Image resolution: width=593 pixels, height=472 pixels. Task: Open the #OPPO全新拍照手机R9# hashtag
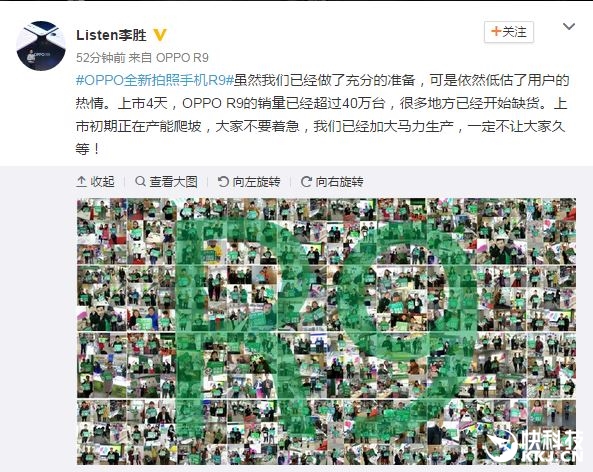point(154,81)
